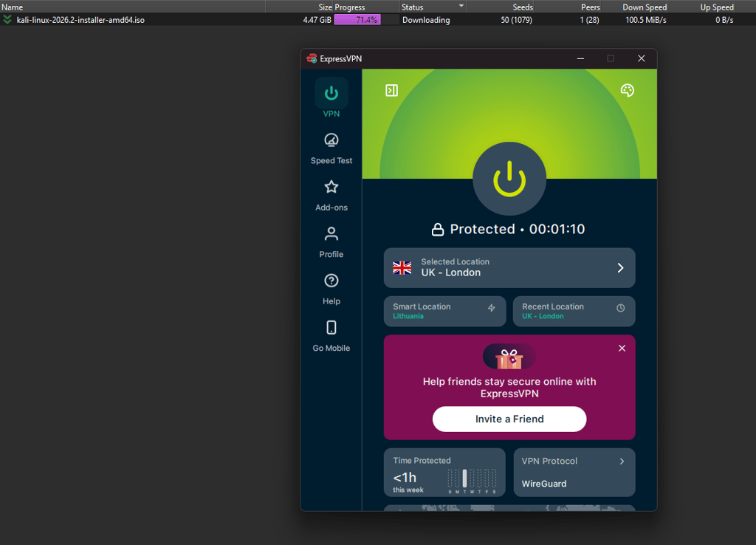Minimize the ExpressVPN window
Image resolution: width=756 pixels, height=545 pixels.
[580, 58]
